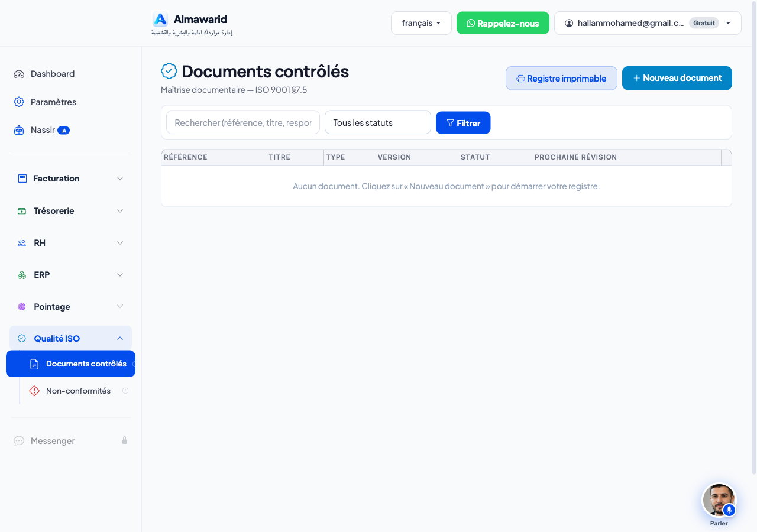Click the Aucun document empty message

point(447,186)
